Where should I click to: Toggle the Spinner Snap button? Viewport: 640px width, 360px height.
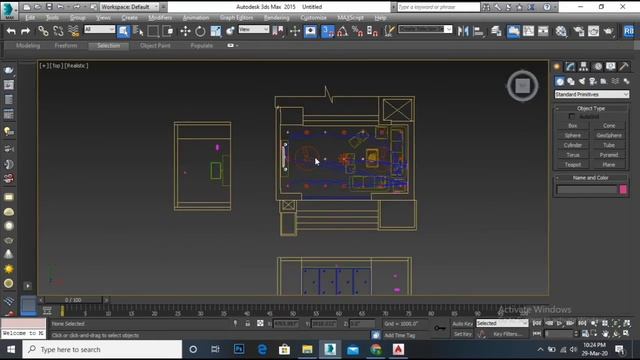372,31
